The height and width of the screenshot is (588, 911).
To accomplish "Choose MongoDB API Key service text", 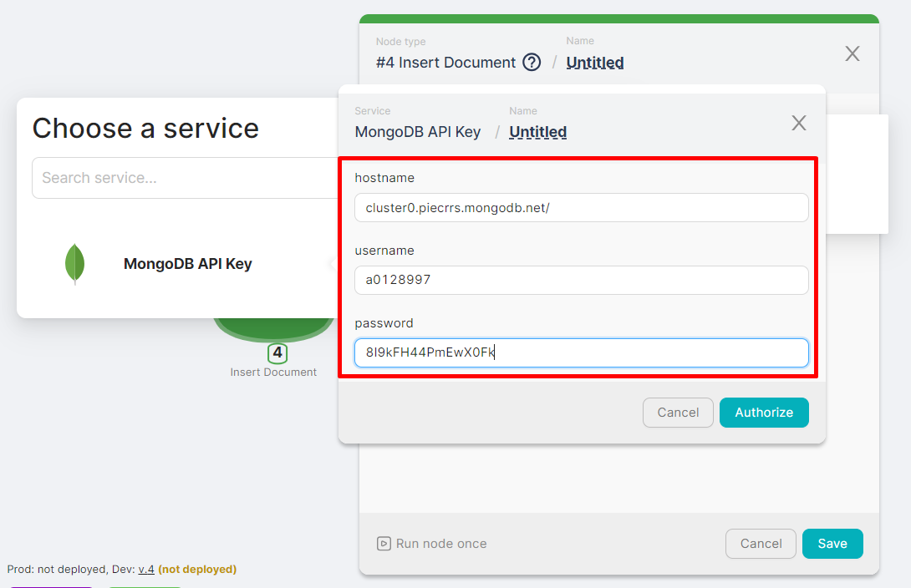I will point(187,264).
